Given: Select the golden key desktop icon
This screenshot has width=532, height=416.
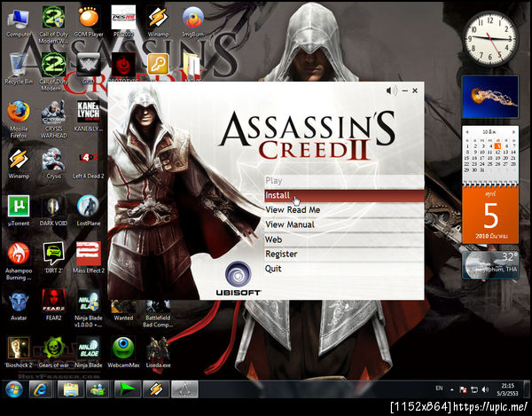Looking at the screenshot, I should coord(158,64).
